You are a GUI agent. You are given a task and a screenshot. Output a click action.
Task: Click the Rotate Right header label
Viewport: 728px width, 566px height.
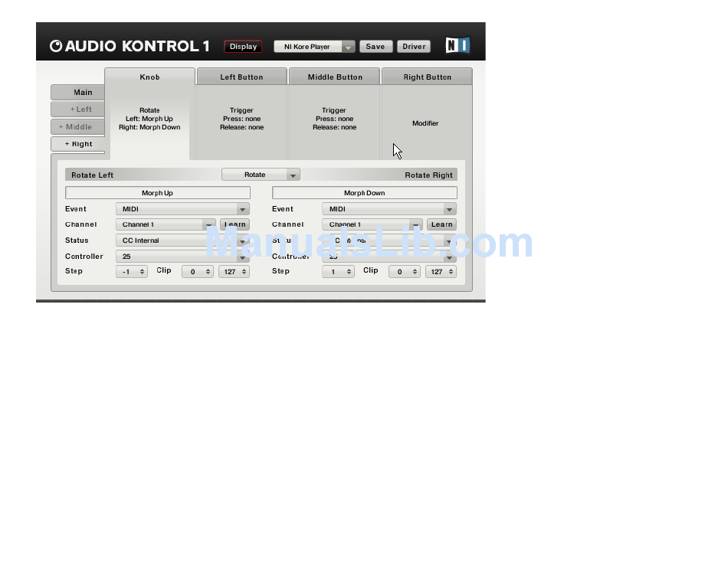[428, 175]
